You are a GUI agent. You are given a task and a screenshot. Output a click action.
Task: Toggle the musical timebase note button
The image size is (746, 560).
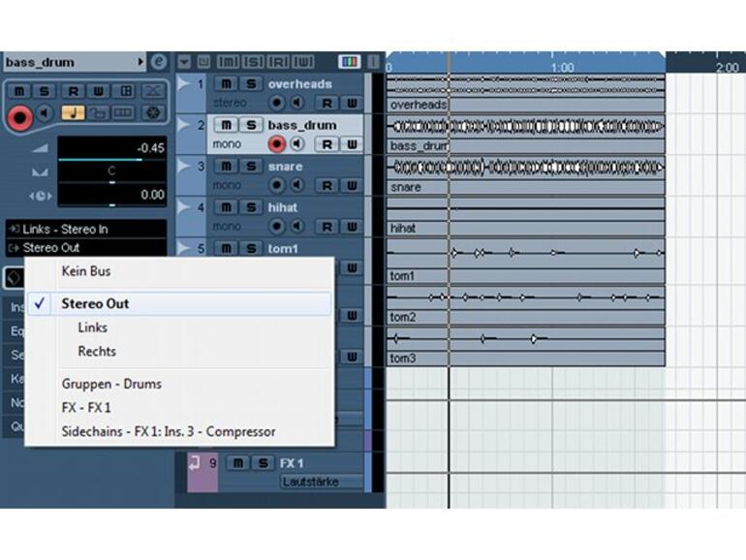pyautogui.click(x=73, y=112)
